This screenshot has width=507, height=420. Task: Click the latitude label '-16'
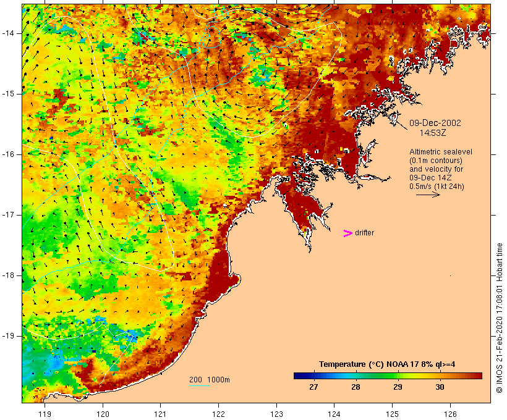(x=7, y=154)
